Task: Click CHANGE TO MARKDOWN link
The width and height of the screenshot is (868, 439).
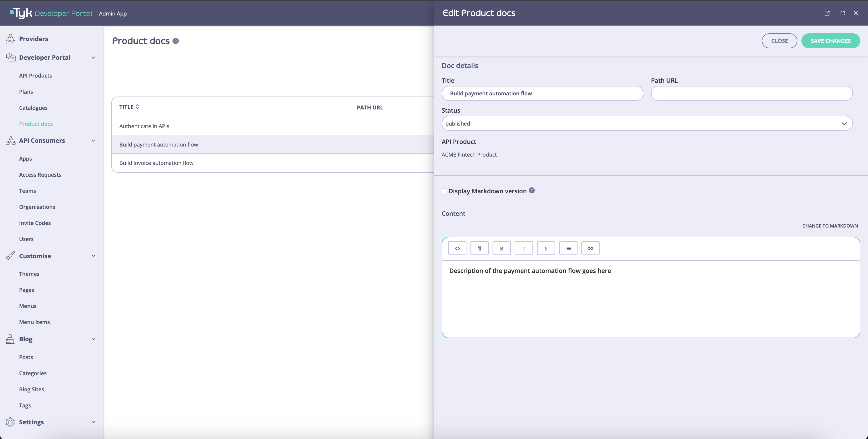Action: 830,226
